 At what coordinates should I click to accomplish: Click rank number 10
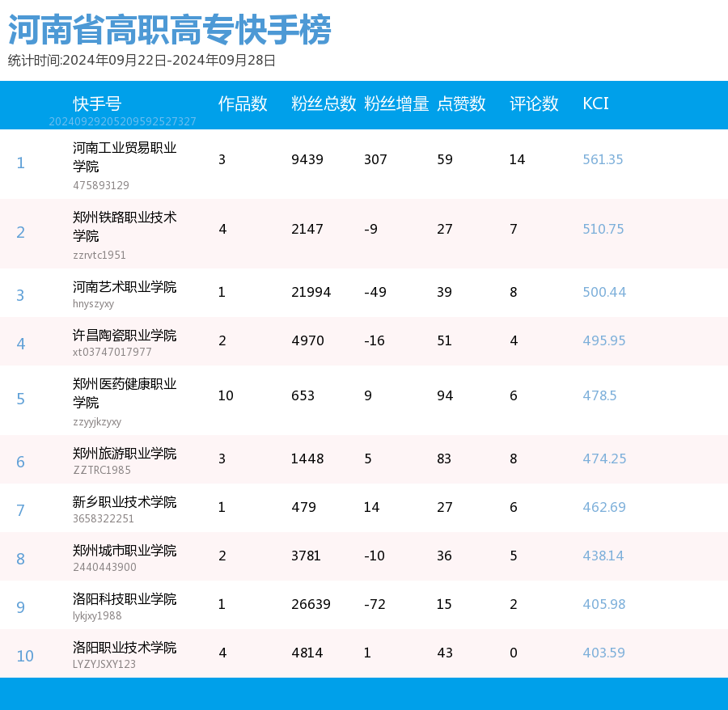point(25,656)
